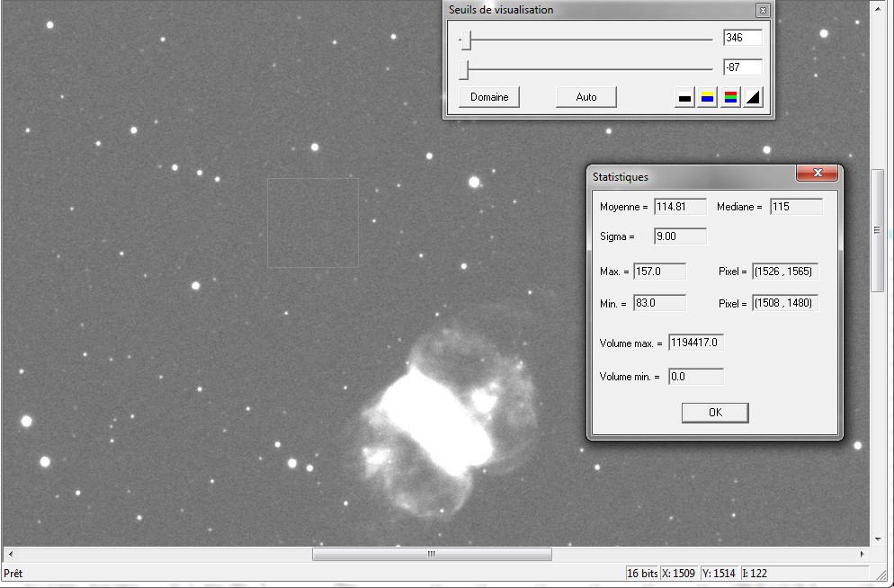The image size is (894, 588).
Task: Click the low threshold slider handle
Action: [464, 69]
